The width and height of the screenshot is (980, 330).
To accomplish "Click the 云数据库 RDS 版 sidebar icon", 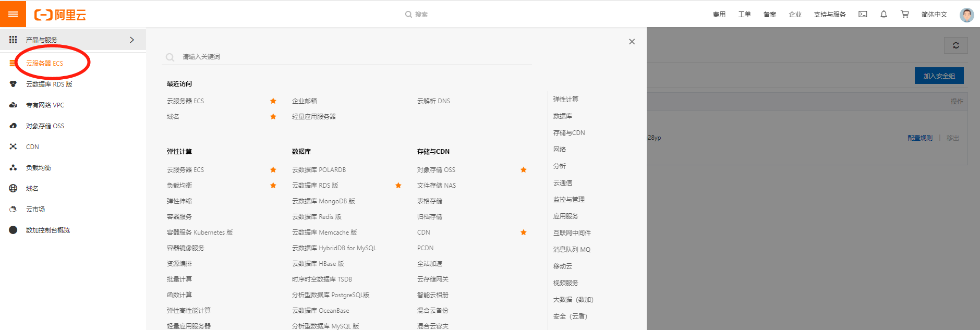I will point(13,84).
